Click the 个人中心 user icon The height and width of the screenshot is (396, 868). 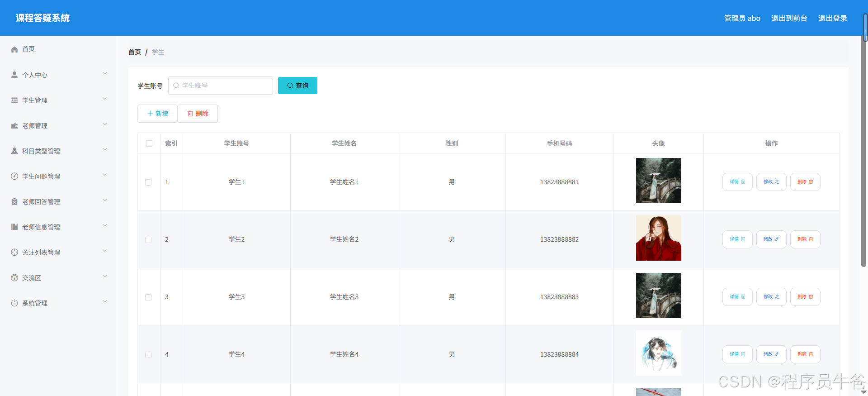14,75
